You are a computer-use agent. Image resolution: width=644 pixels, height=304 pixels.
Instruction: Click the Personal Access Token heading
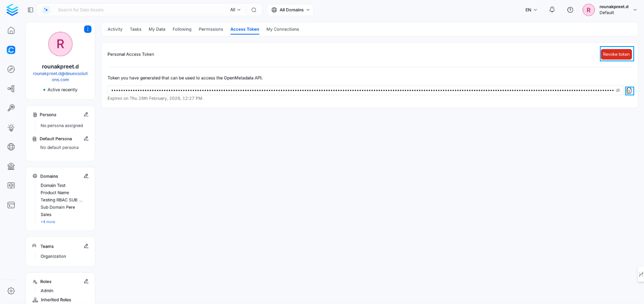131,54
